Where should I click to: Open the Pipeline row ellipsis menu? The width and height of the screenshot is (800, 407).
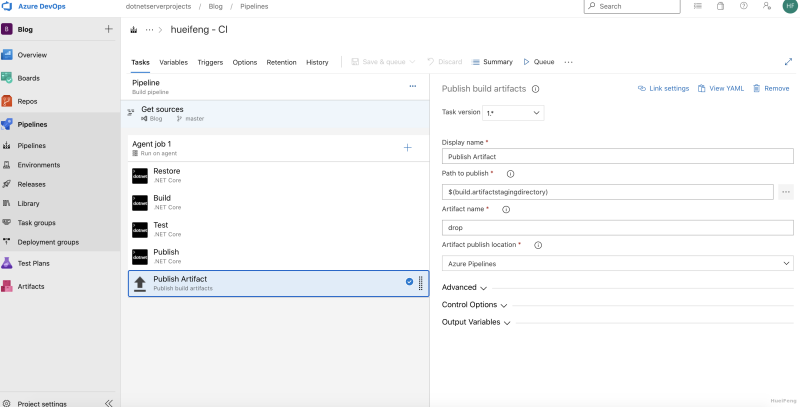tap(413, 86)
